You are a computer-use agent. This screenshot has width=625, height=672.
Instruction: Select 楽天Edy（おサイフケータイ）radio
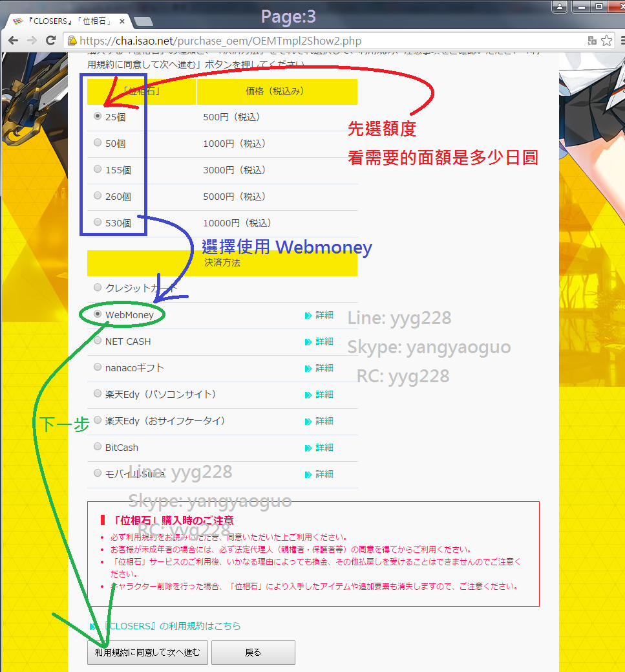(x=98, y=420)
